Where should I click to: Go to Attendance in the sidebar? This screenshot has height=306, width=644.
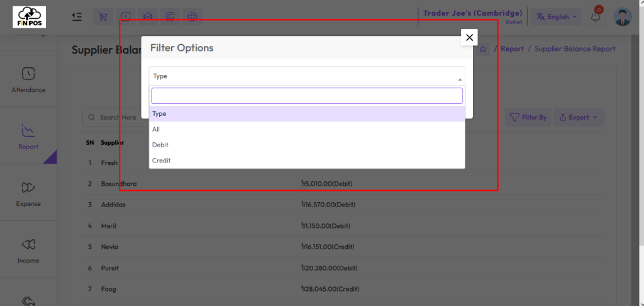(28, 80)
